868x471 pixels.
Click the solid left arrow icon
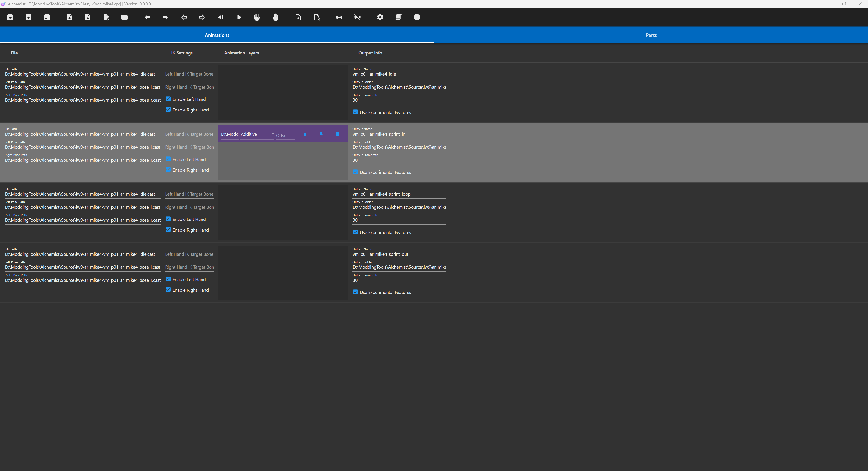coord(147,17)
